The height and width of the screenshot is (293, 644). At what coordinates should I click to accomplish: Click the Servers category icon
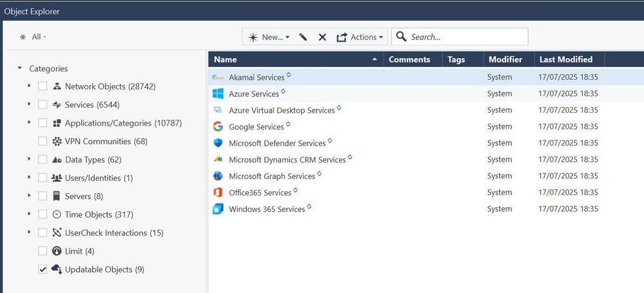click(x=57, y=196)
